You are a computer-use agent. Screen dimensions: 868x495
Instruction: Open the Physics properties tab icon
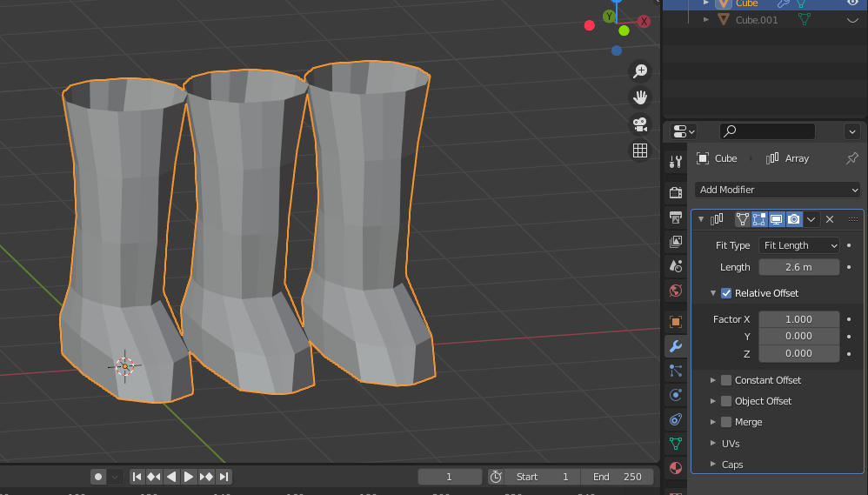tap(676, 395)
